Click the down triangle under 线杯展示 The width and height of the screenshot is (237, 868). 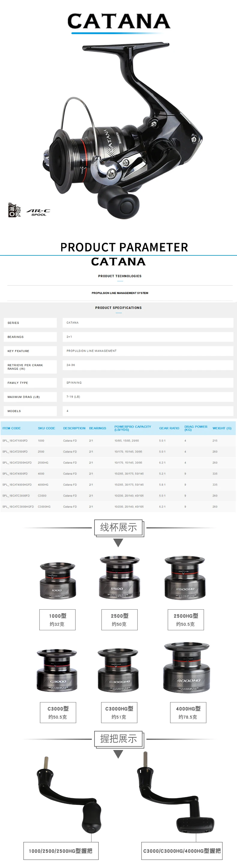point(118,543)
